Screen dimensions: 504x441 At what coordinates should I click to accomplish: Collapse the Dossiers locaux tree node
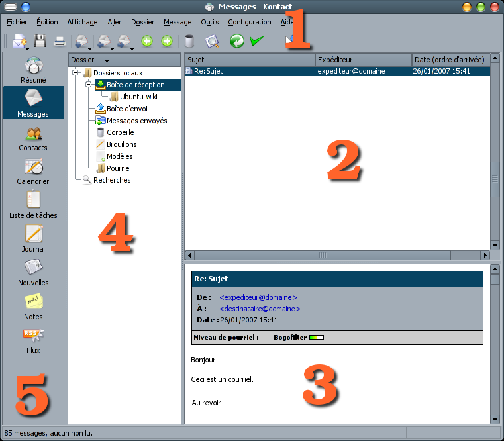76,73
